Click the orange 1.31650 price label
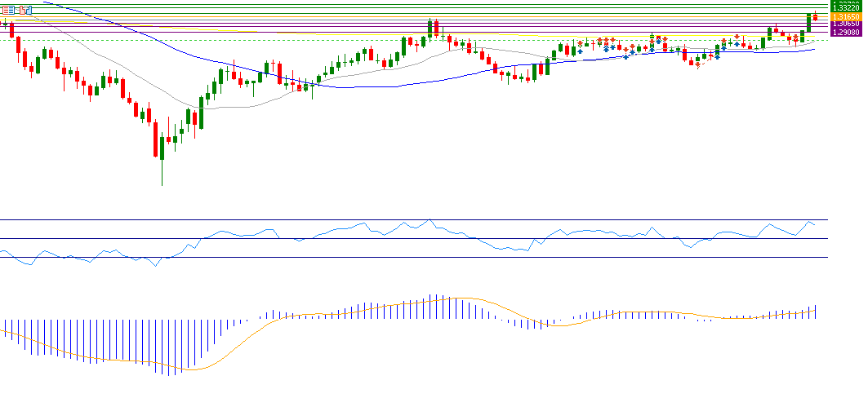Viewport: 868px width, 398px height. [x=844, y=15]
